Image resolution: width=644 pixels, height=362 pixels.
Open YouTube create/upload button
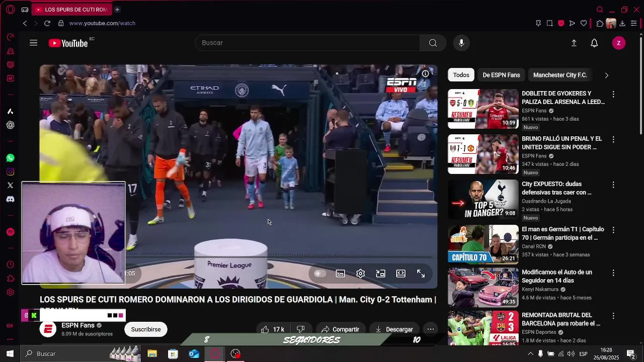[574, 43]
